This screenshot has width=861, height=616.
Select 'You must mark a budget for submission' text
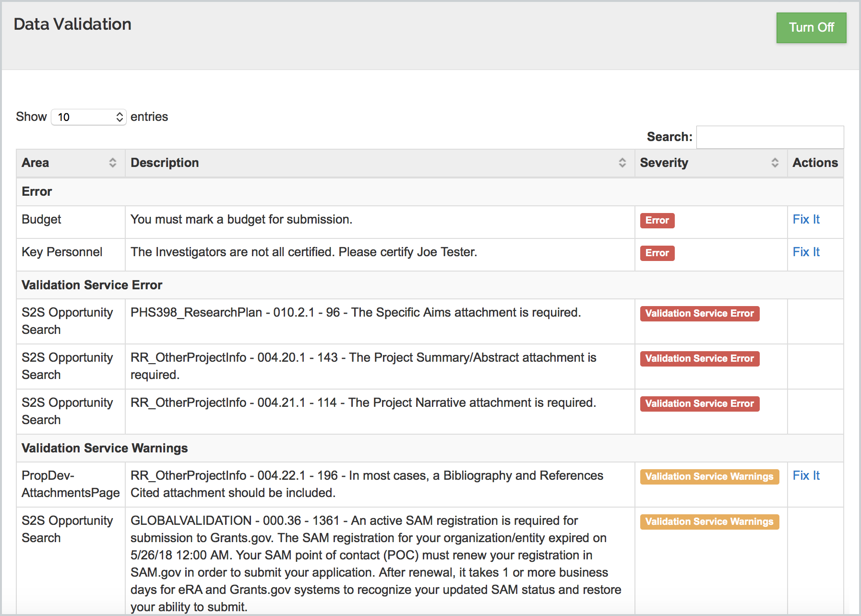[241, 219]
